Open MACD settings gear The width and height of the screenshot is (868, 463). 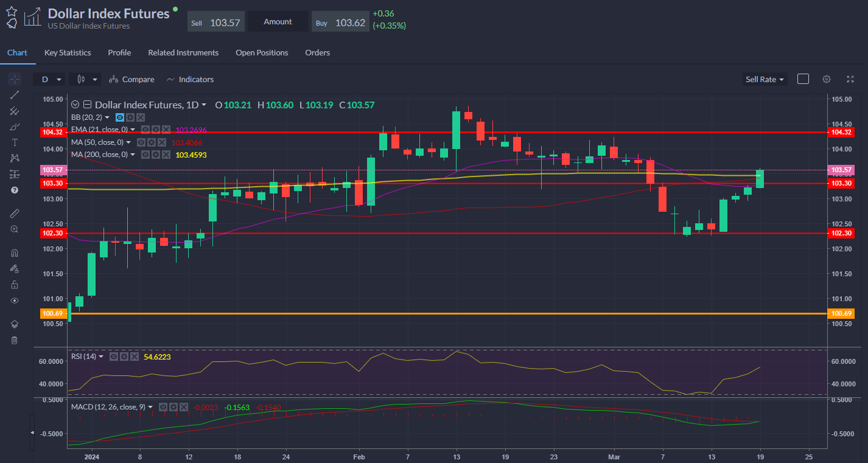(173, 407)
